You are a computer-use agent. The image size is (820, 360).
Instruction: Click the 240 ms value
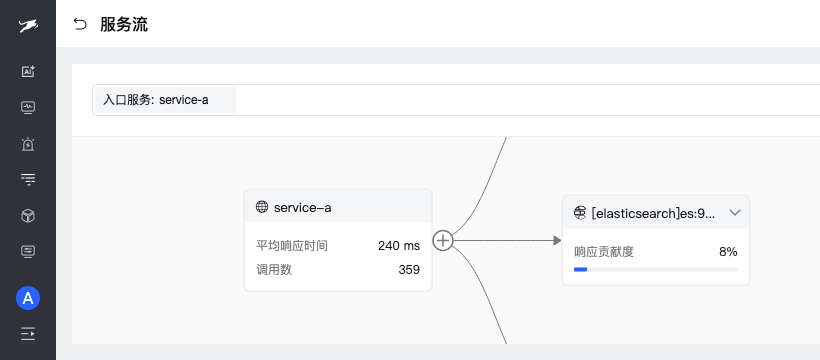coord(399,245)
